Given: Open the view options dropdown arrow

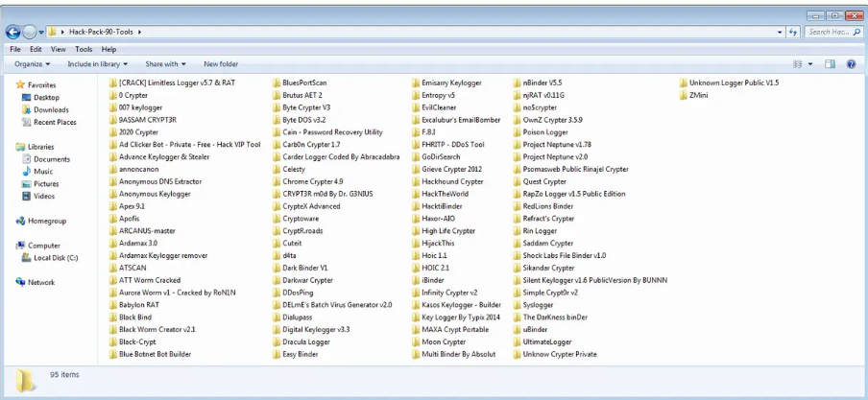Looking at the screenshot, I should [810, 64].
